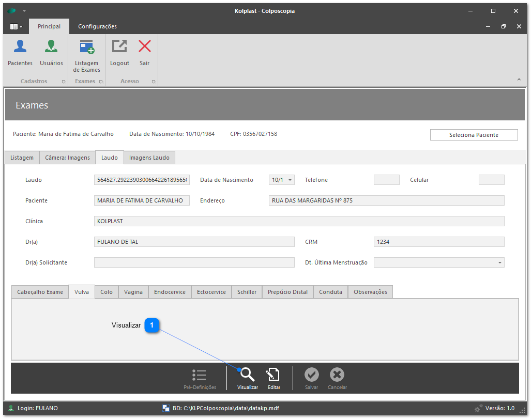The height and width of the screenshot is (420, 532).
Task: Open the Prepúcio Distal sub-tab
Action: [x=287, y=292]
